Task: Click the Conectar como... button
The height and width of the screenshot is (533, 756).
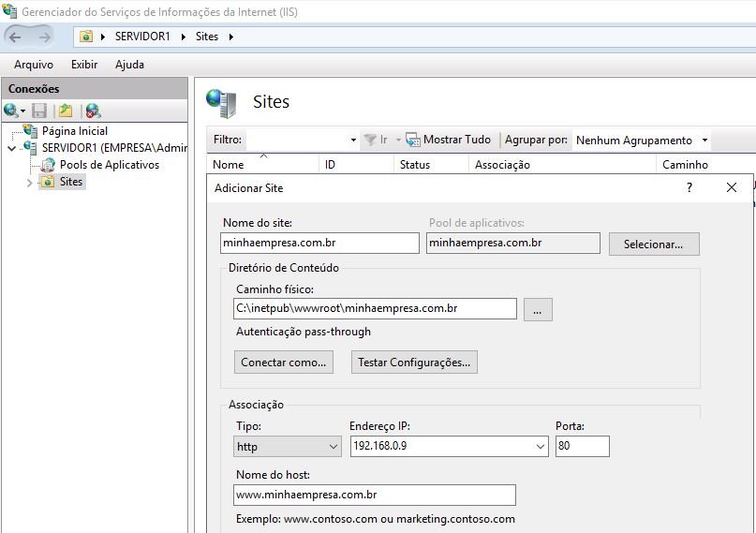Action: (x=284, y=363)
